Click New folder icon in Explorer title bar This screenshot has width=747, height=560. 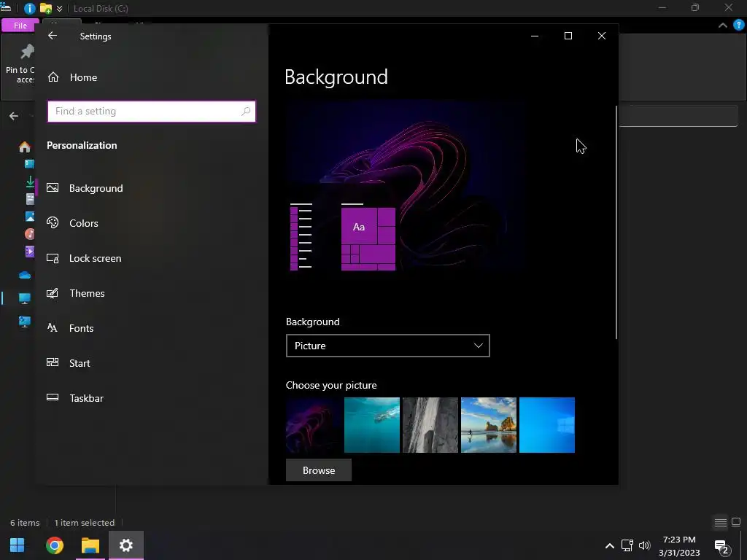46,8
